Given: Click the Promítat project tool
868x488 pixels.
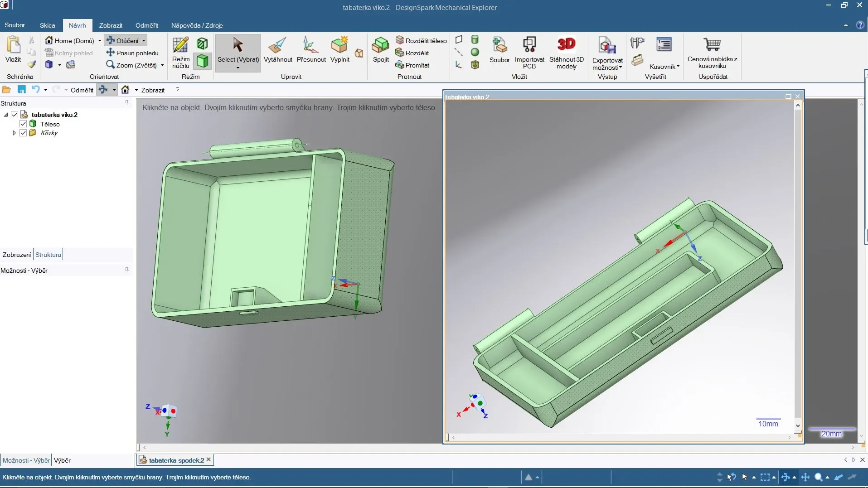Looking at the screenshot, I should click(x=412, y=65).
